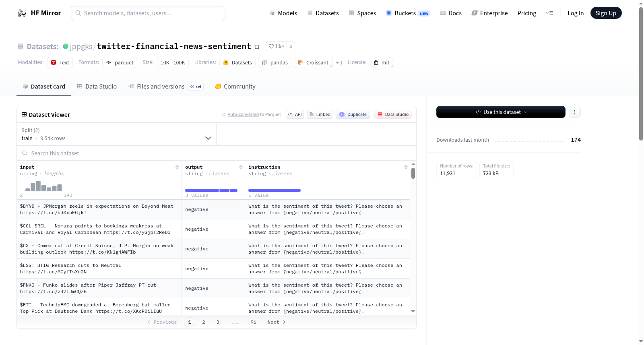Open the three-dot menu beside Use this dataset
The width and height of the screenshot is (644, 345).
(575, 112)
